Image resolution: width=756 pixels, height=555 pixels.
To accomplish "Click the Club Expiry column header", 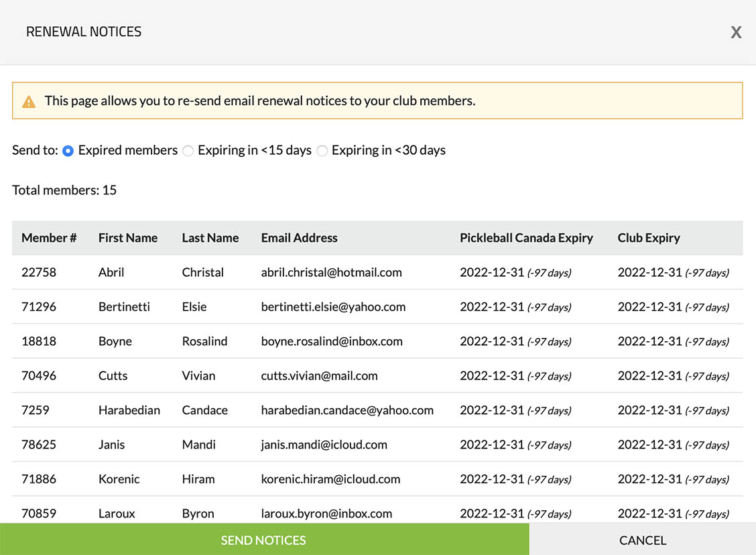I will pyautogui.click(x=648, y=238).
